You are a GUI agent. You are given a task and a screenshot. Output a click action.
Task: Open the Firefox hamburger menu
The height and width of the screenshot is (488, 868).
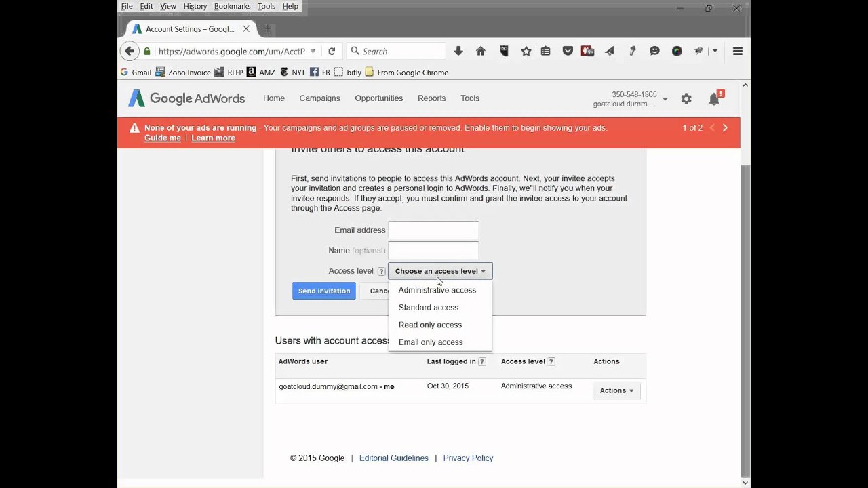tap(738, 51)
